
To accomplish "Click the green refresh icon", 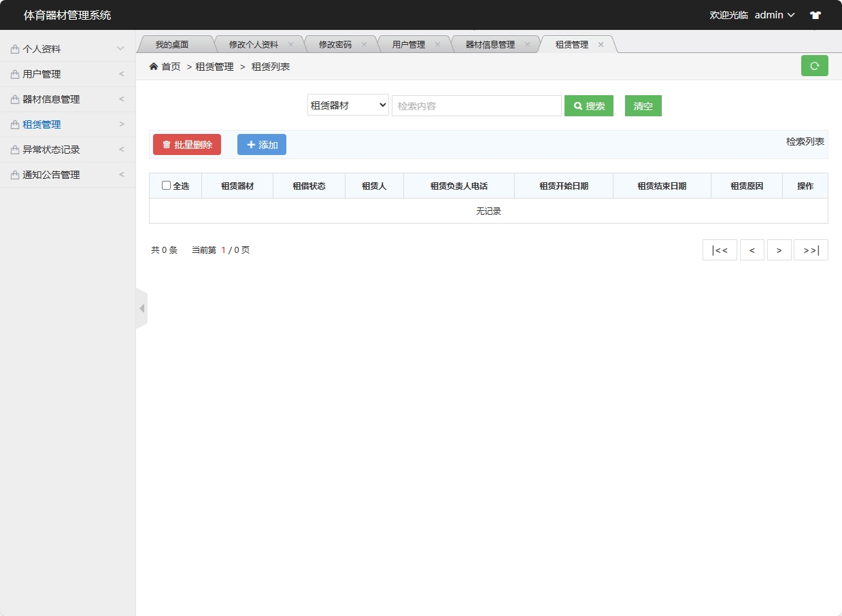I will point(814,65).
